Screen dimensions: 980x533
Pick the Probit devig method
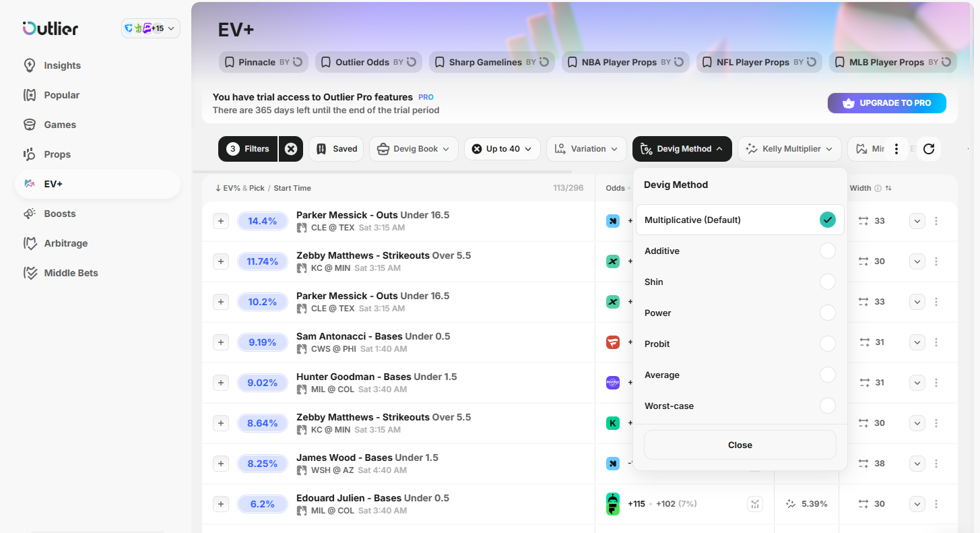pos(740,344)
